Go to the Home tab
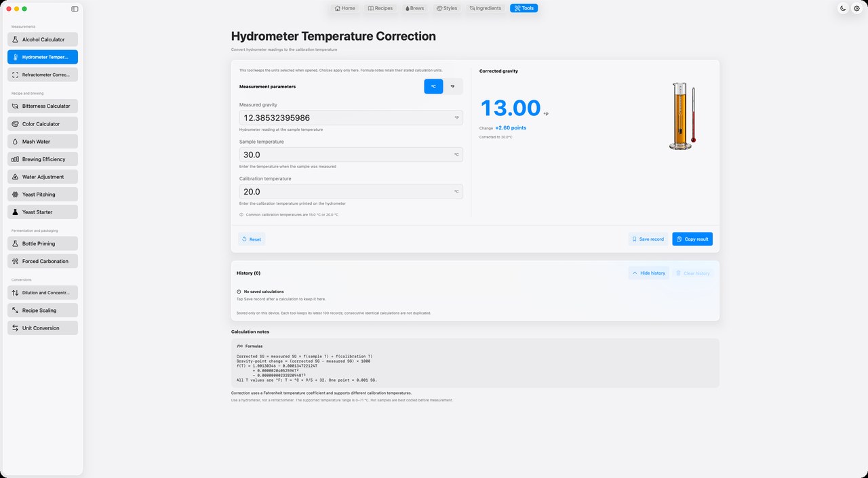 click(344, 8)
